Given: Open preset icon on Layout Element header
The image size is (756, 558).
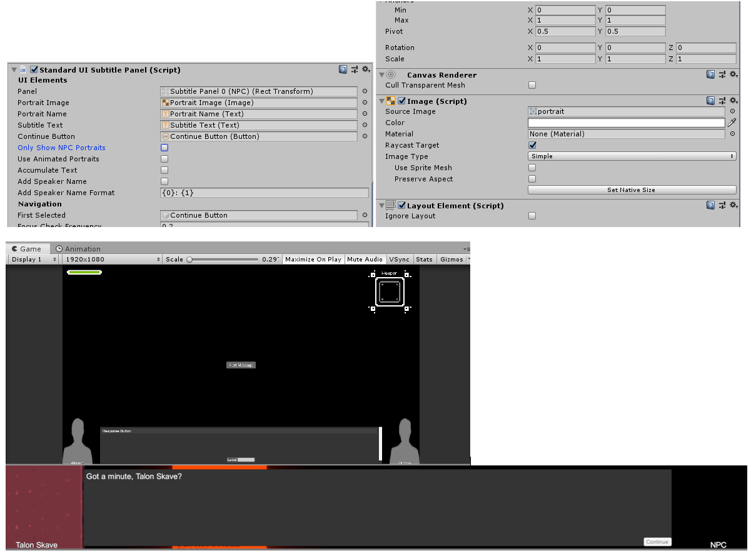Looking at the screenshot, I should tap(722, 205).
